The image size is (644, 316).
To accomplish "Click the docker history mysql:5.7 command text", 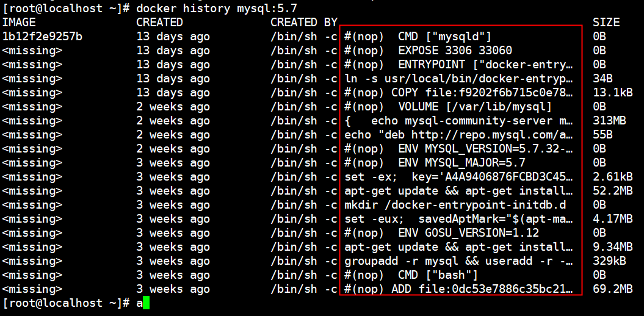I will [x=217, y=8].
